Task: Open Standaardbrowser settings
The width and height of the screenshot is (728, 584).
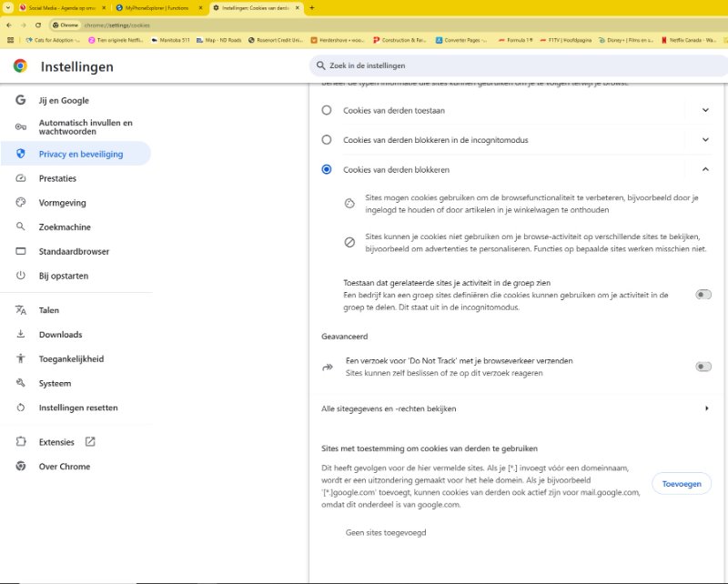Action: point(76,251)
